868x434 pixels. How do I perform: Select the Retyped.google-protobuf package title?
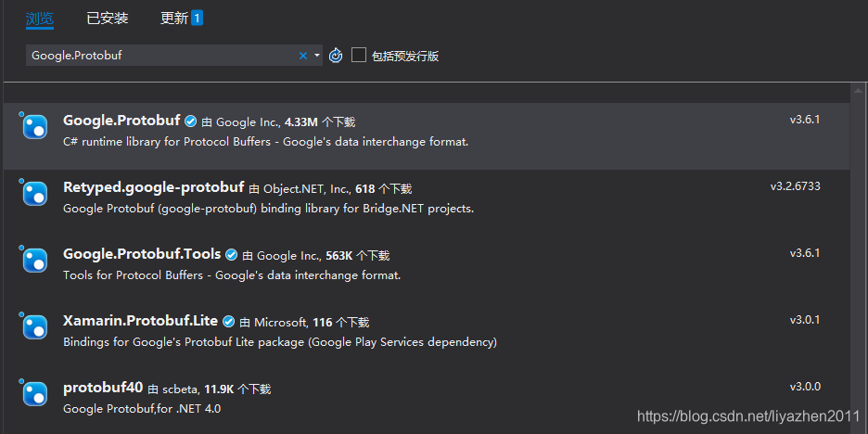tap(154, 187)
